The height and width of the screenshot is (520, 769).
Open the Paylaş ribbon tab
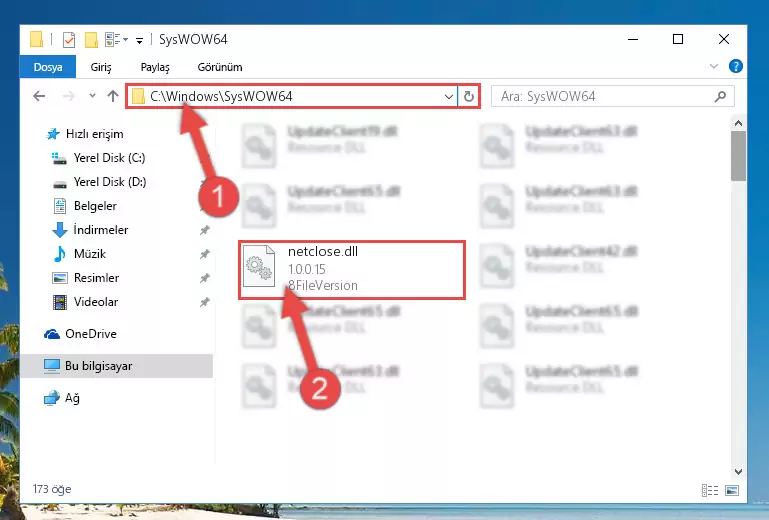tap(154, 67)
